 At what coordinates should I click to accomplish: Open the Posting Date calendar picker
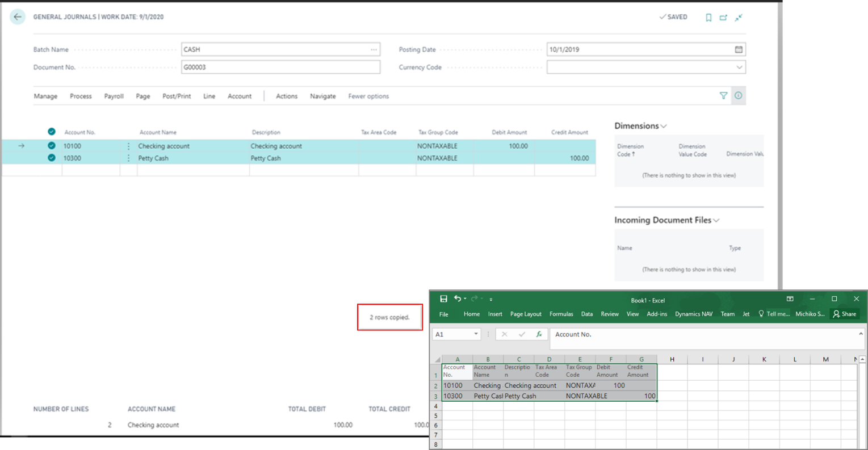739,49
